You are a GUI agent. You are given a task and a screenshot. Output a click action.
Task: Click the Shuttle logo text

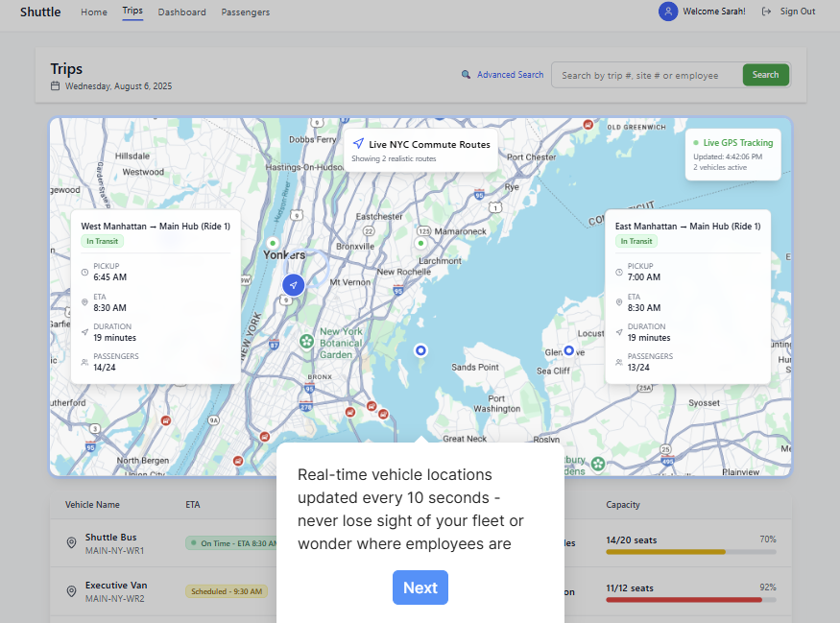40,12
